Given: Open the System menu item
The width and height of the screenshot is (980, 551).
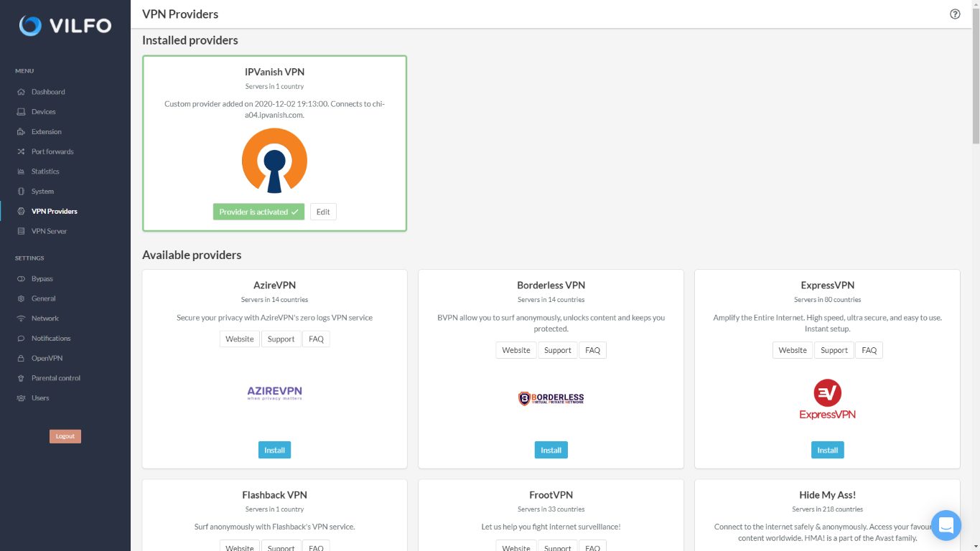Looking at the screenshot, I should click(42, 192).
